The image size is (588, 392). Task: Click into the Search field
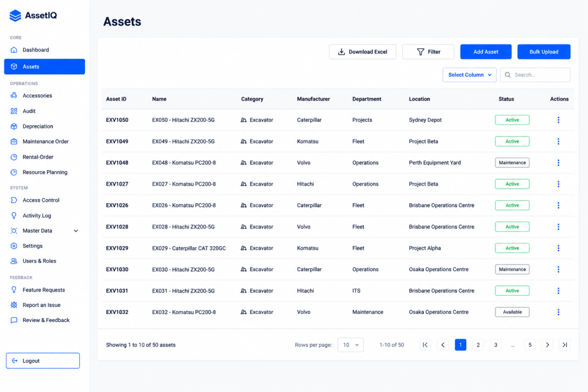point(535,75)
